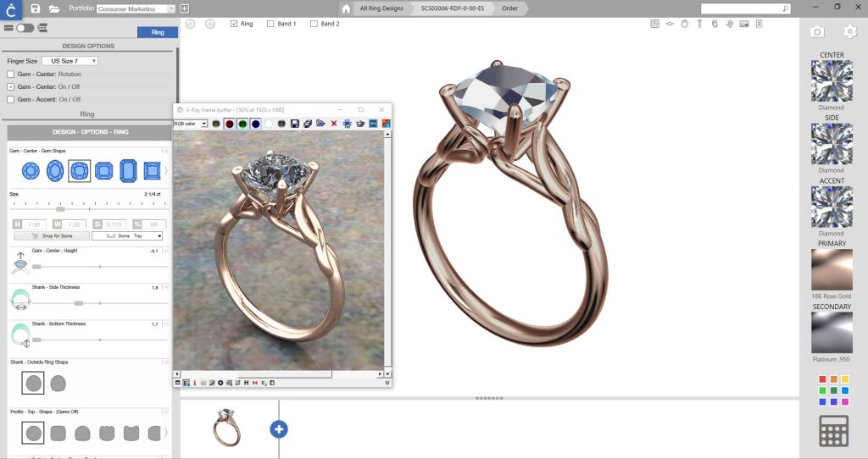Click Shop for Stone button
The image size is (868, 459).
(x=52, y=235)
